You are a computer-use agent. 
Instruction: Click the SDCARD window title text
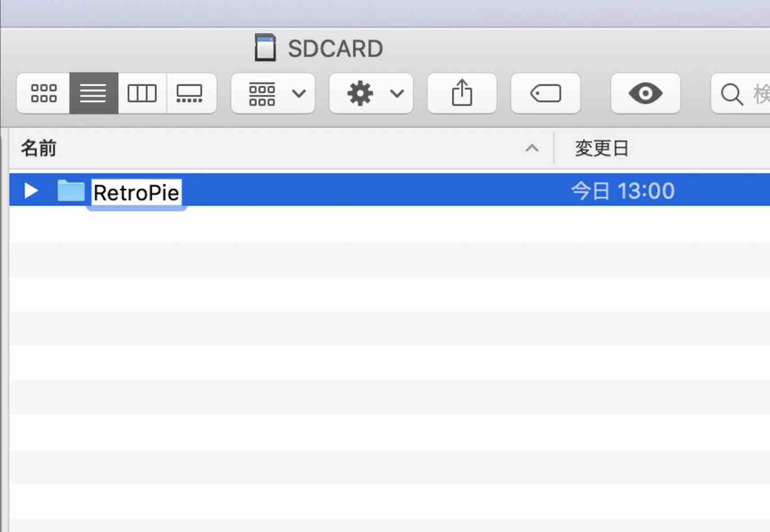(335, 48)
